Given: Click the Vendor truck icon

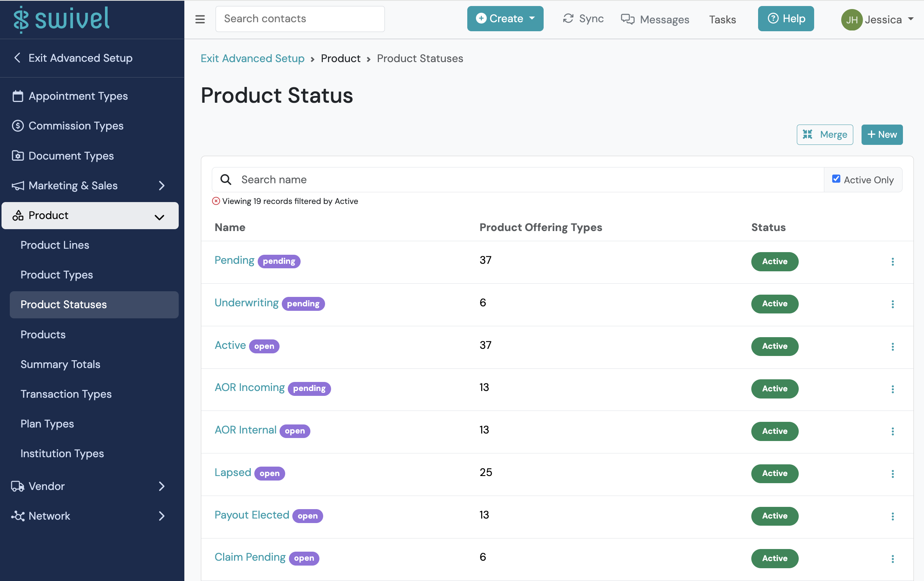Looking at the screenshot, I should point(18,486).
